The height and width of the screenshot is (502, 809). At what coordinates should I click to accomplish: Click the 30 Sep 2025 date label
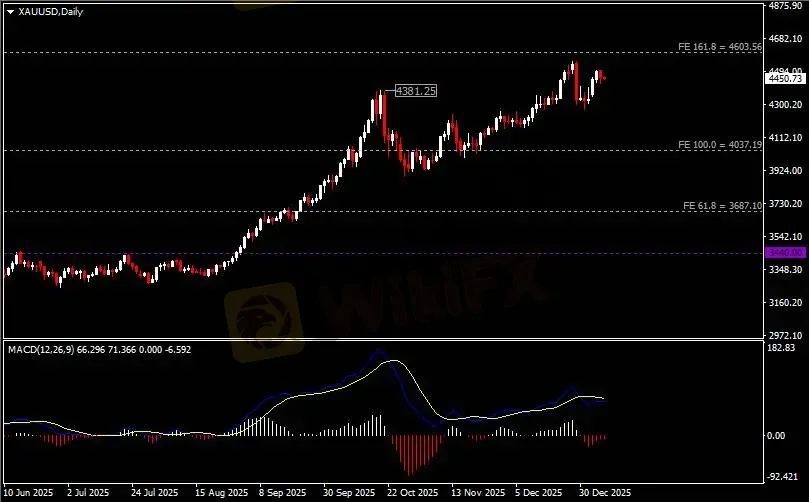349,493
